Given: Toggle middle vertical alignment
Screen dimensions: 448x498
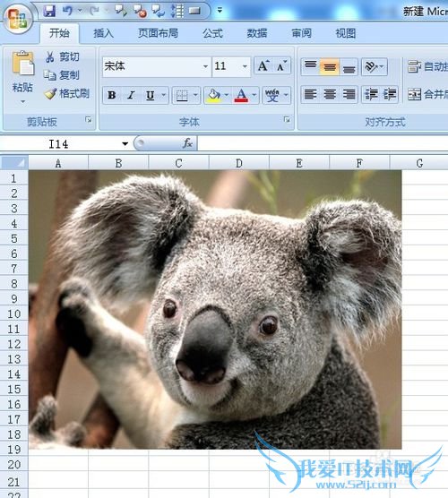Looking at the screenshot, I should (330, 66).
